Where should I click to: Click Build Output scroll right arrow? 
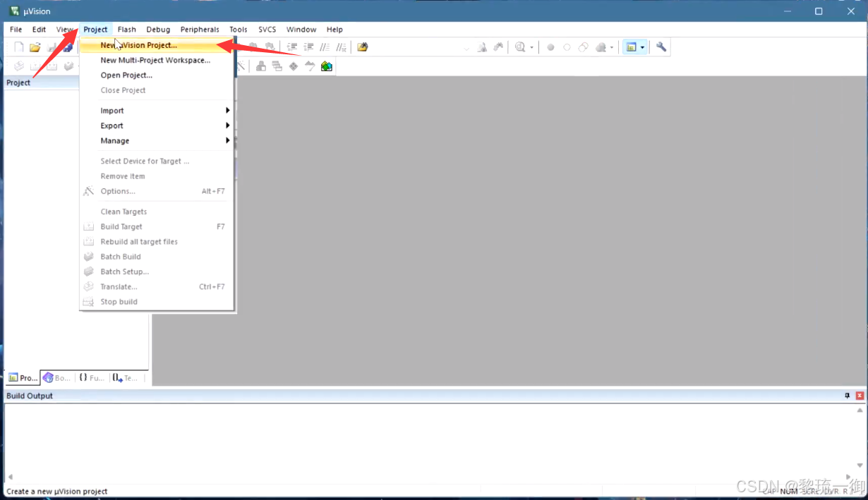pyautogui.click(x=848, y=477)
